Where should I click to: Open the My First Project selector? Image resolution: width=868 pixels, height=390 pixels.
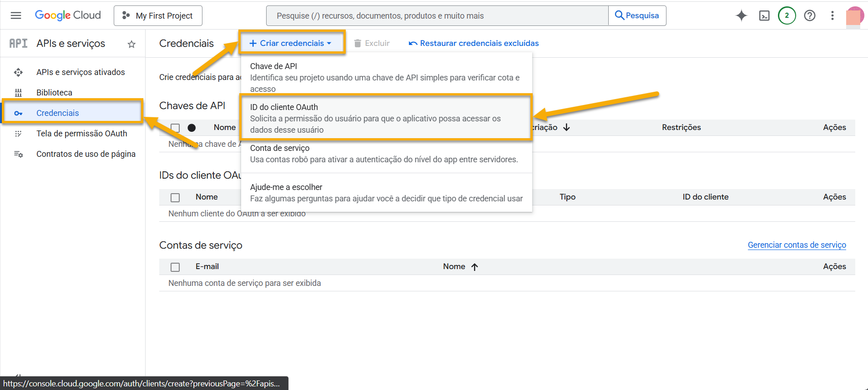pos(158,16)
